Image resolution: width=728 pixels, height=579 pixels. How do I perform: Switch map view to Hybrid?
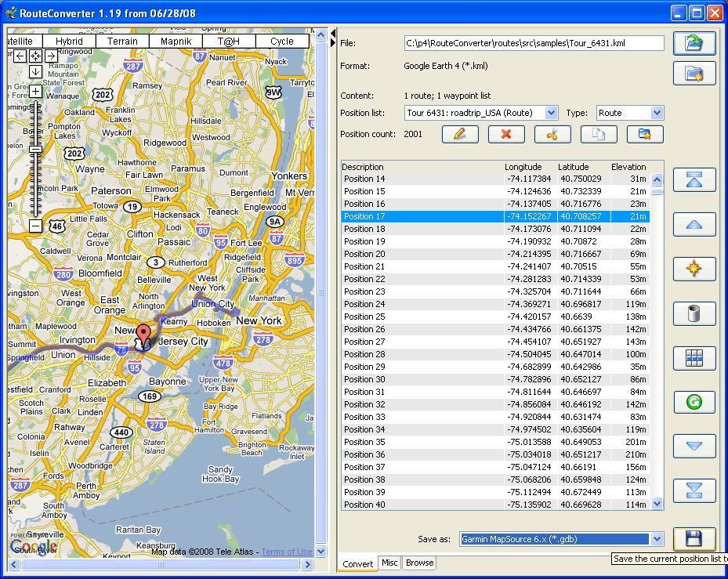[69, 42]
